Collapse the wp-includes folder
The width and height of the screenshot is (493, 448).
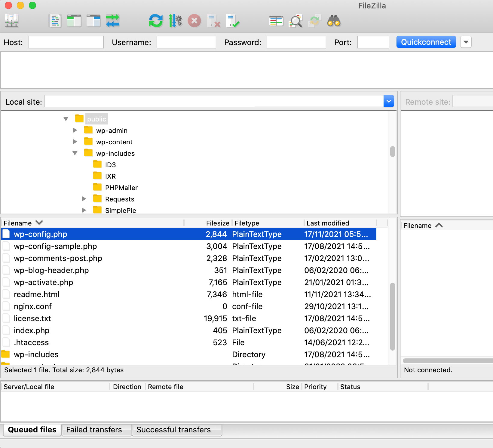(75, 153)
